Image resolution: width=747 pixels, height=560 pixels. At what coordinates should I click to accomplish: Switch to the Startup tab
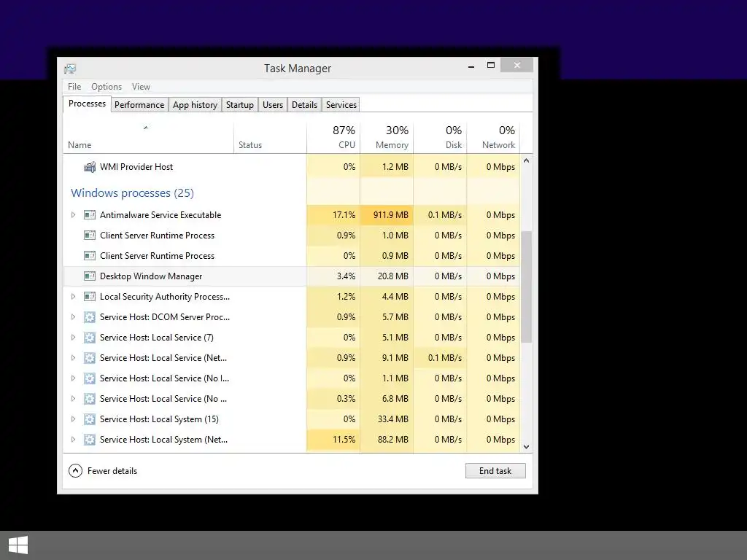(239, 105)
